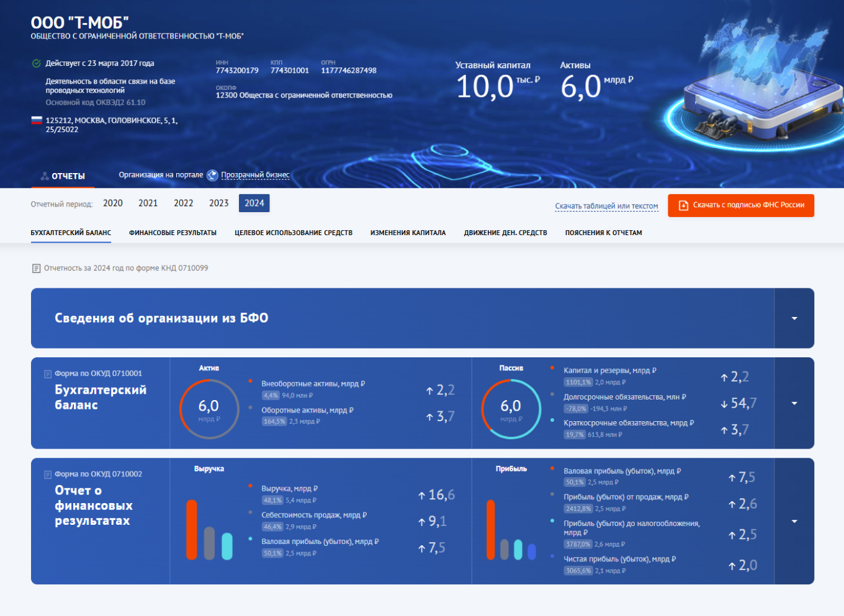844x616 pixels.
Task: Click the Чистая прибыль (убыток) label
Action: [620, 560]
